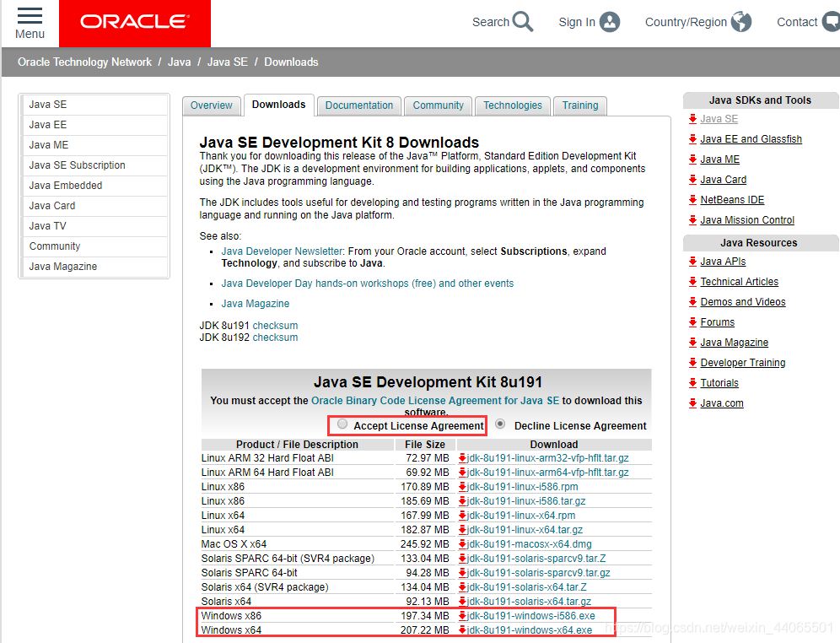
Task: Open Java Magazine in left navigation
Action: [x=94, y=267]
